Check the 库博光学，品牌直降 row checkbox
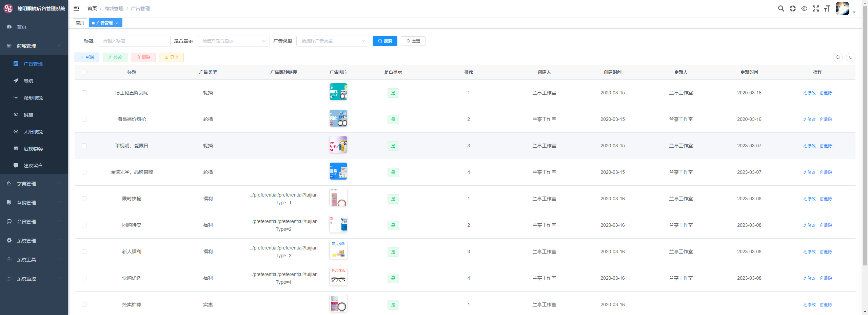The height and width of the screenshot is (315, 868). tap(84, 172)
